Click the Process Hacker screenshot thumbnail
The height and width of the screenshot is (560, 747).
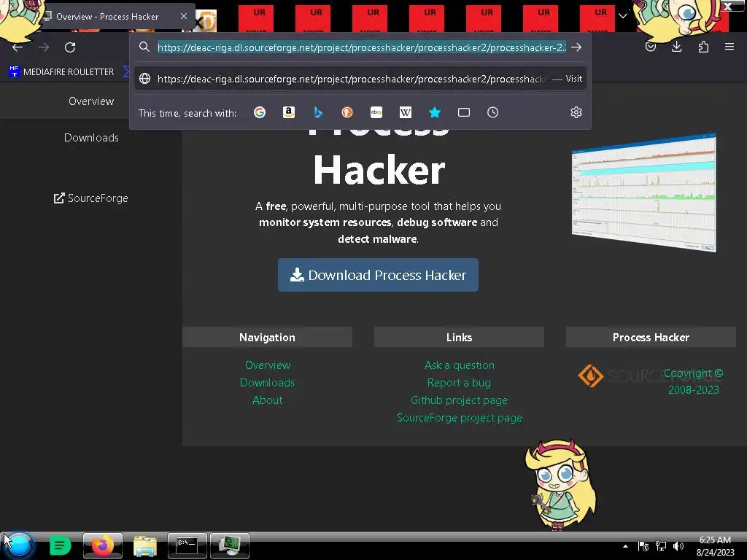[644, 192]
